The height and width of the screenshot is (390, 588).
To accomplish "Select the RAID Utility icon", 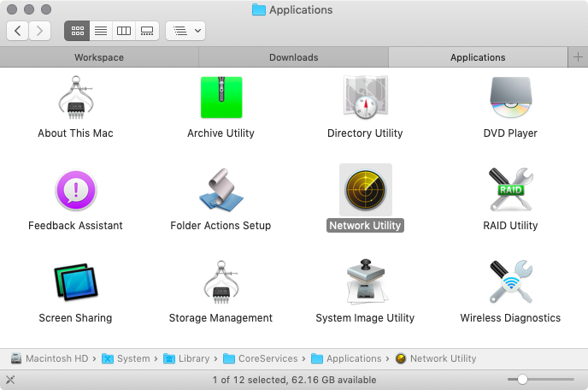I will [x=510, y=190].
